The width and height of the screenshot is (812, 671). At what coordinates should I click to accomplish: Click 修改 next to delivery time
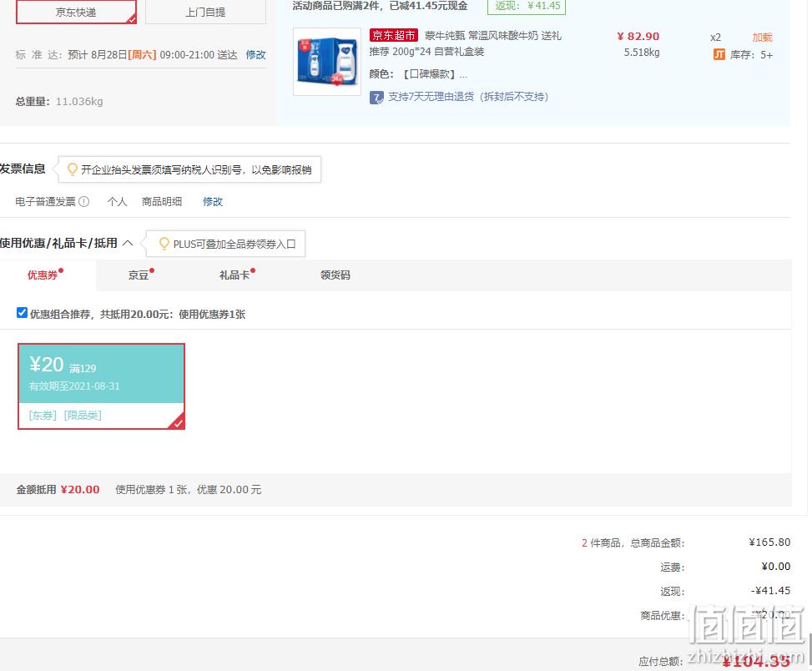[x=256, y=55]
